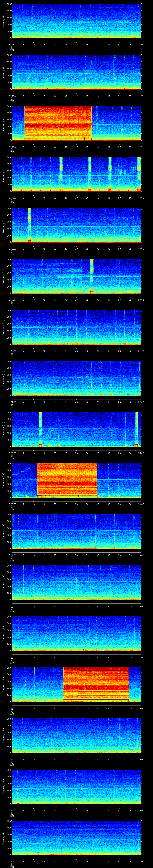Click the "19:00" end time label
Image resolution: width=153 pixels, height=868 pixels.
(x=141, y=249)
